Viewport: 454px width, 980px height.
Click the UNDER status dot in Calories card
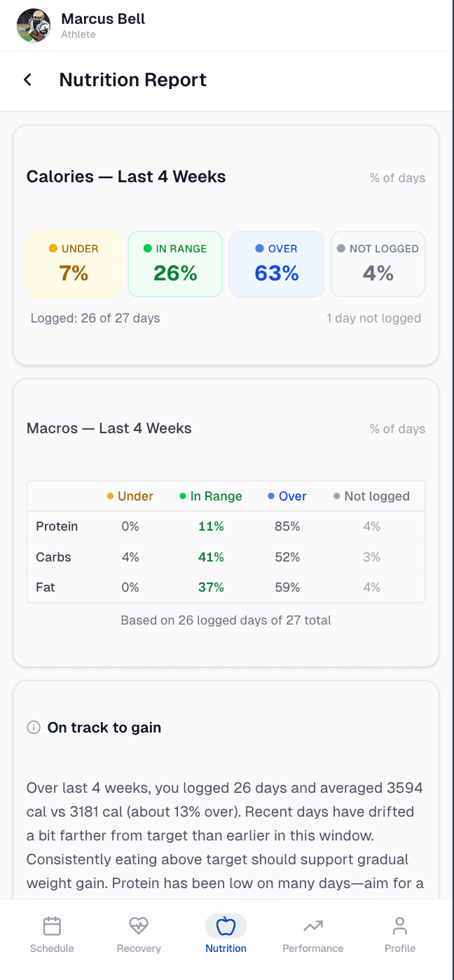tap(51, 248)
